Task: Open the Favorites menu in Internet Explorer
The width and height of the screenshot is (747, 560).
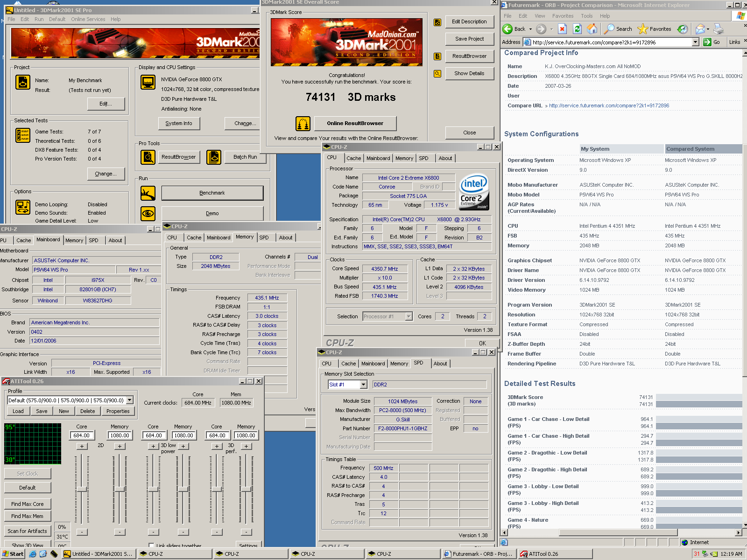Action: point(563,16)
